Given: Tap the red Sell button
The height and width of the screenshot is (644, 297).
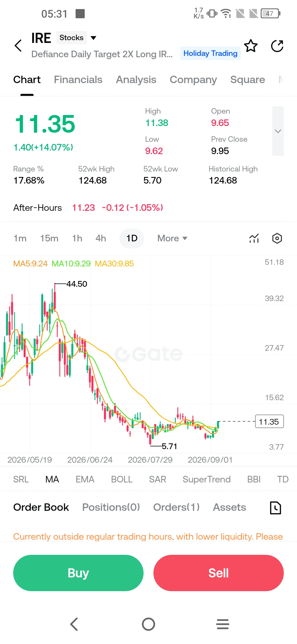Looking at the screenshot, I should (x=219, y=573).
